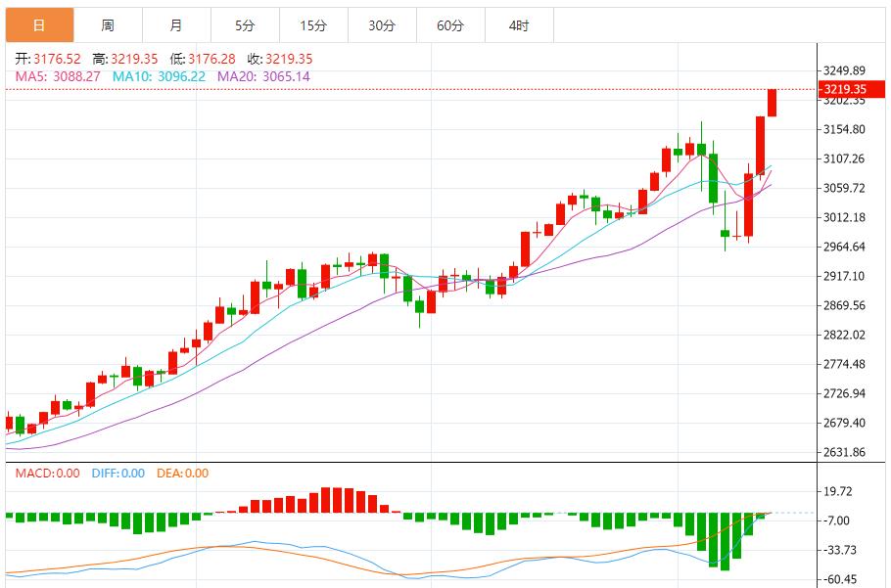Click the latest red candlestick at top right
The image size is (891, 588).
[772, 103]
